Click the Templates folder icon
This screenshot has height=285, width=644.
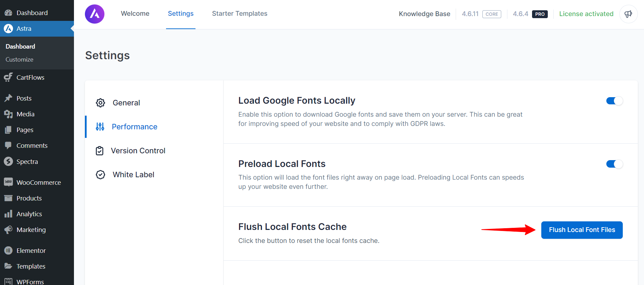click(9, 266)
